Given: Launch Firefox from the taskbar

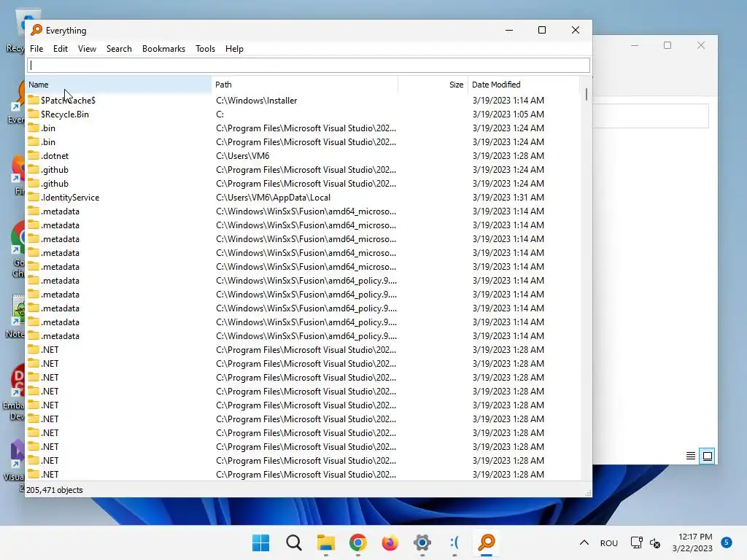Looking at the screenshot, I should [x=390, y=542].
